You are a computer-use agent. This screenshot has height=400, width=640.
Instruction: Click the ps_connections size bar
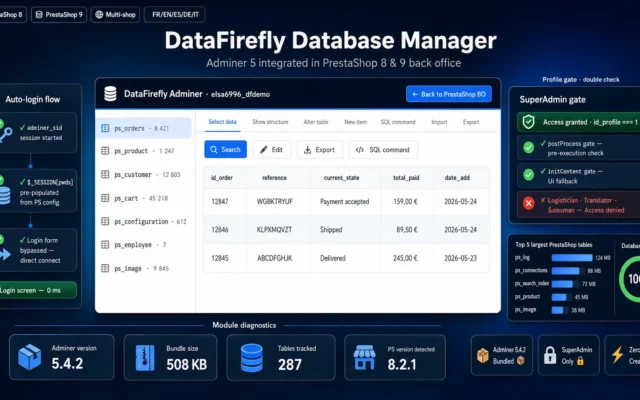[565, 271]
